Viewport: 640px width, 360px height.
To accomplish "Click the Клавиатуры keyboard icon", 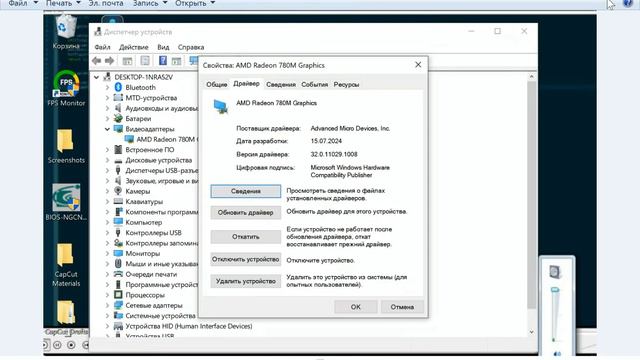I will (x=118, y=201).
